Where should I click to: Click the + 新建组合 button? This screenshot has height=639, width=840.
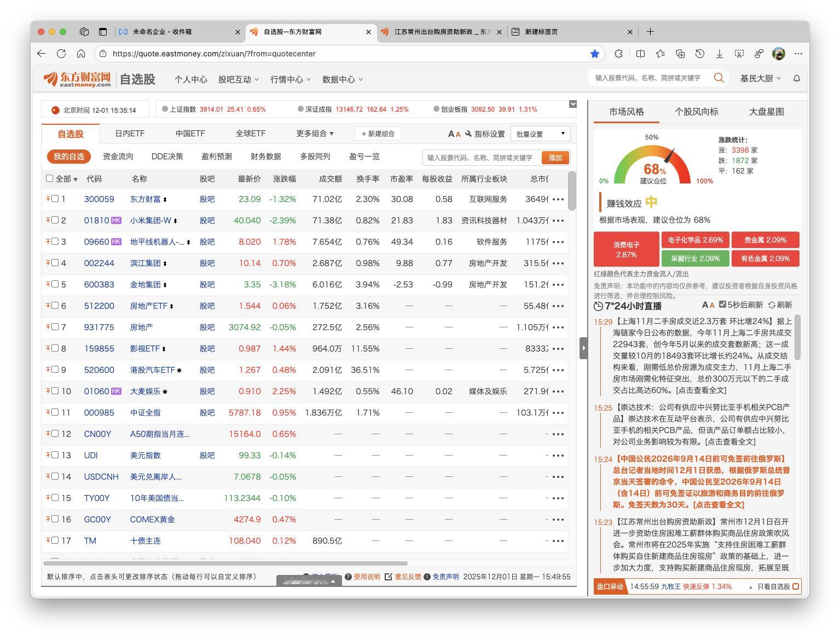378,134
